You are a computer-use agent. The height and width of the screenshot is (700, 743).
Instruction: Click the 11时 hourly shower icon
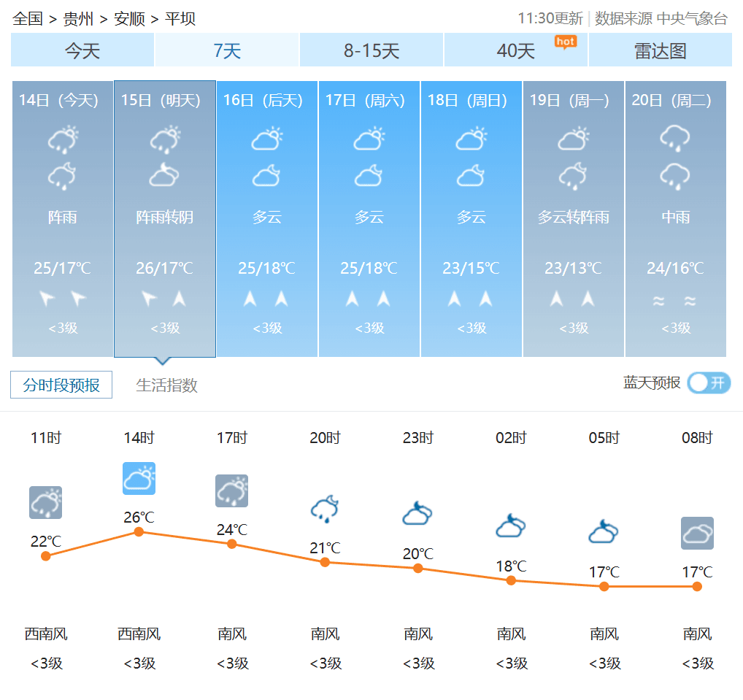pyautogui.click(x=45, y=502)
